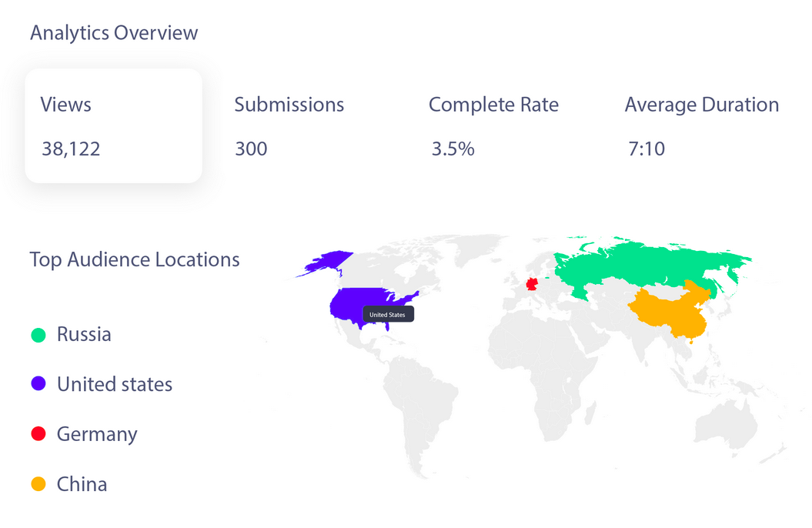Screen dimensions: 812x528
Task: Click the United States tooltip label
Action: (387, 315)
